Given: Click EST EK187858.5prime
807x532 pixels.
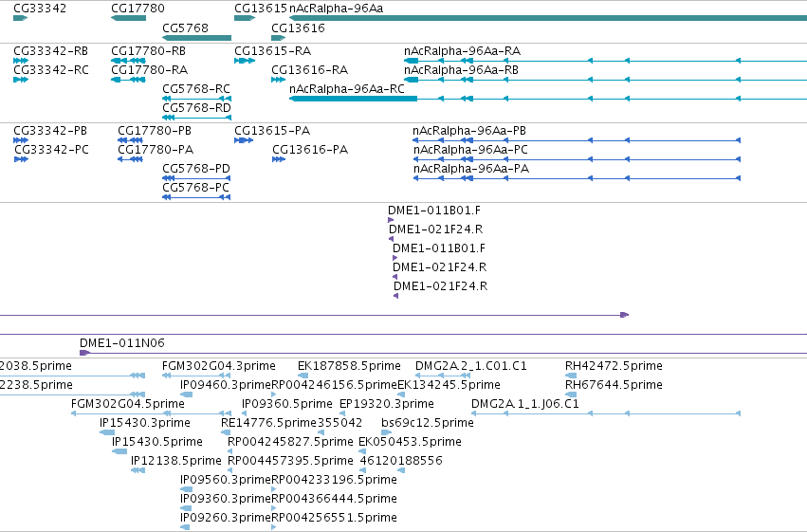Looking at the screenshot, I should click(302, 376).
